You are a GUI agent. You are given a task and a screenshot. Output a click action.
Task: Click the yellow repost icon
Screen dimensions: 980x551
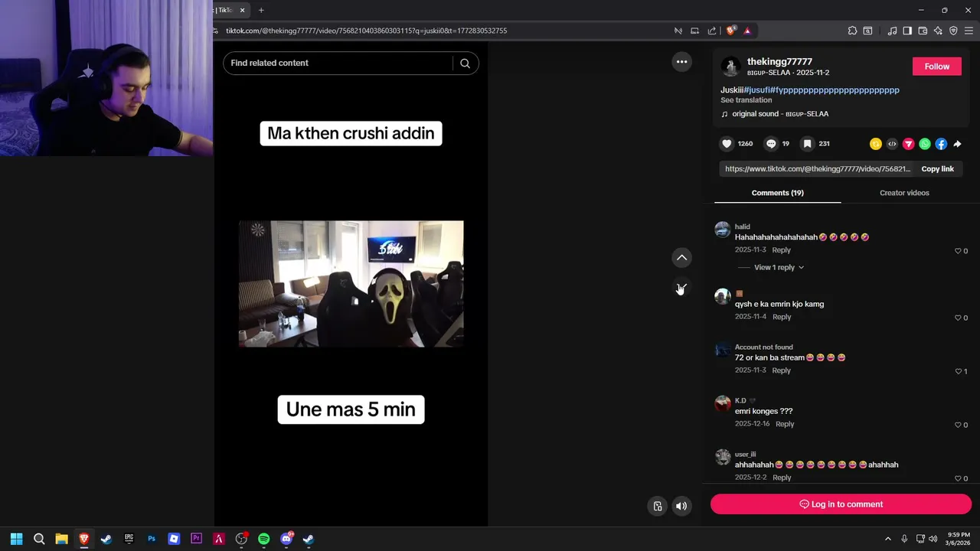tap(876, 144)
